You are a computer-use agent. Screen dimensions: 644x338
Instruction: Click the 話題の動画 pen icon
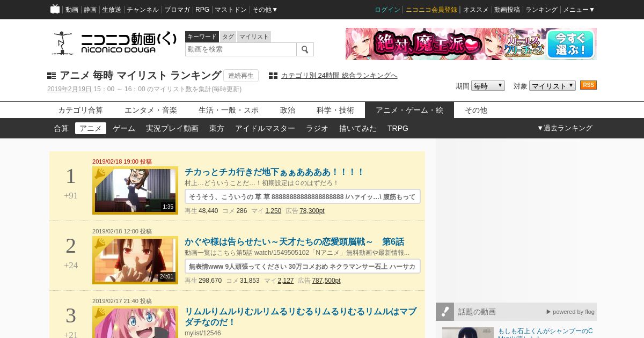coord(445,312)
